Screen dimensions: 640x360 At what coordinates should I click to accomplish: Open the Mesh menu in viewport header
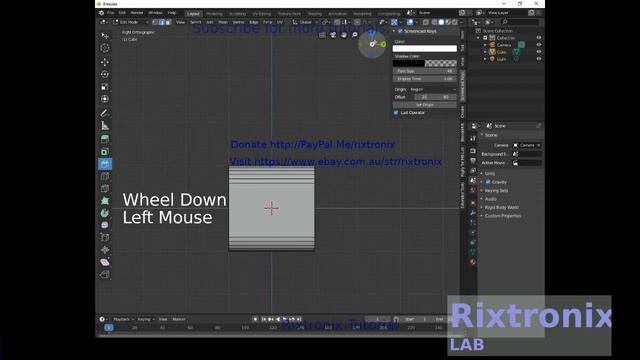tap(223, 22)
